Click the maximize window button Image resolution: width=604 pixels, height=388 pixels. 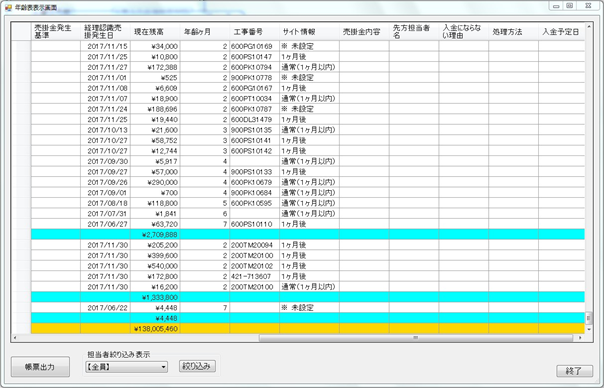570,6
